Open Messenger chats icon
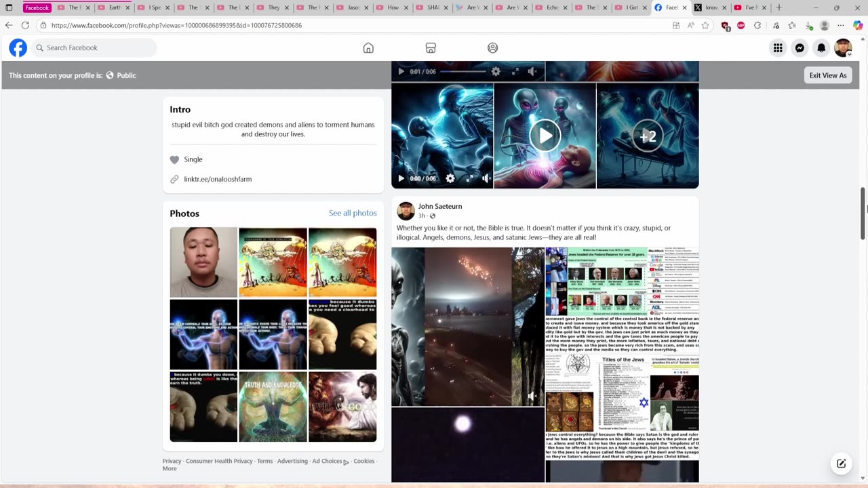 click(x=800, y=48)
